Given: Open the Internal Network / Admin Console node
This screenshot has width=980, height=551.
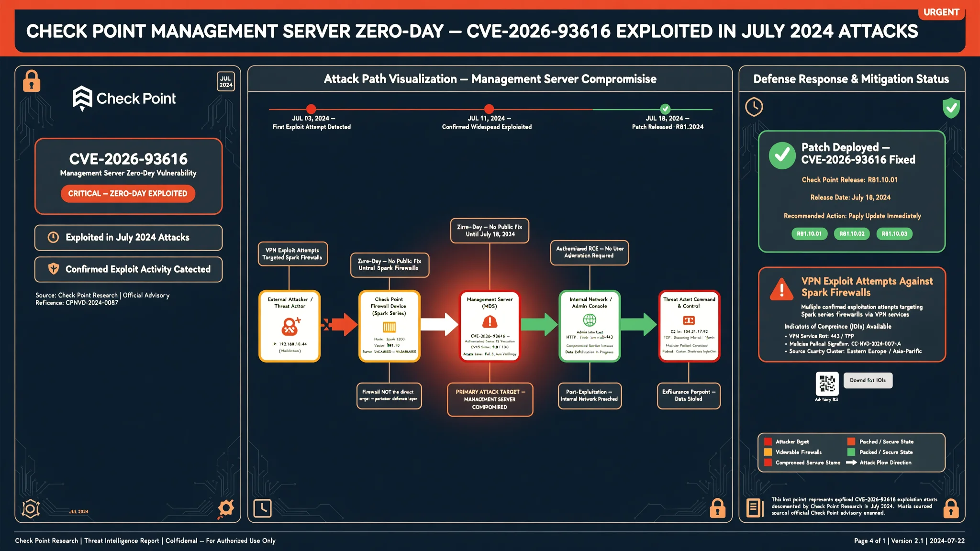Looking at the screenshot, I should (x=590, y=326).
